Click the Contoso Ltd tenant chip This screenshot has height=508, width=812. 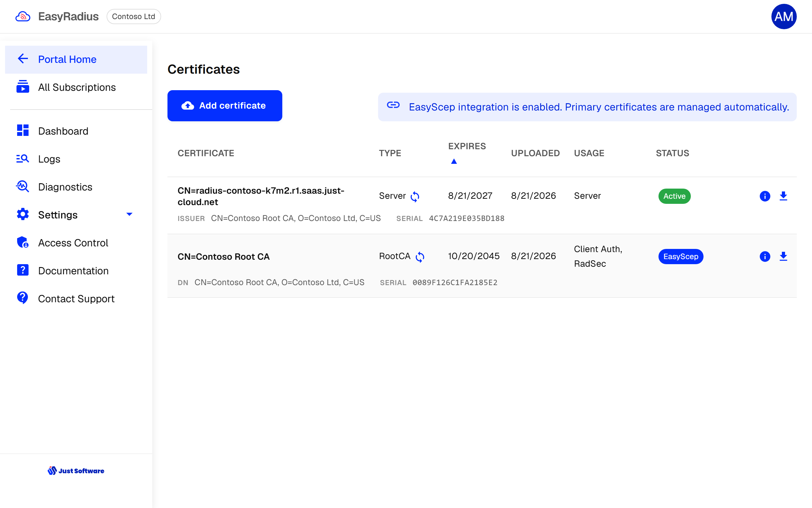pos(134,17)
